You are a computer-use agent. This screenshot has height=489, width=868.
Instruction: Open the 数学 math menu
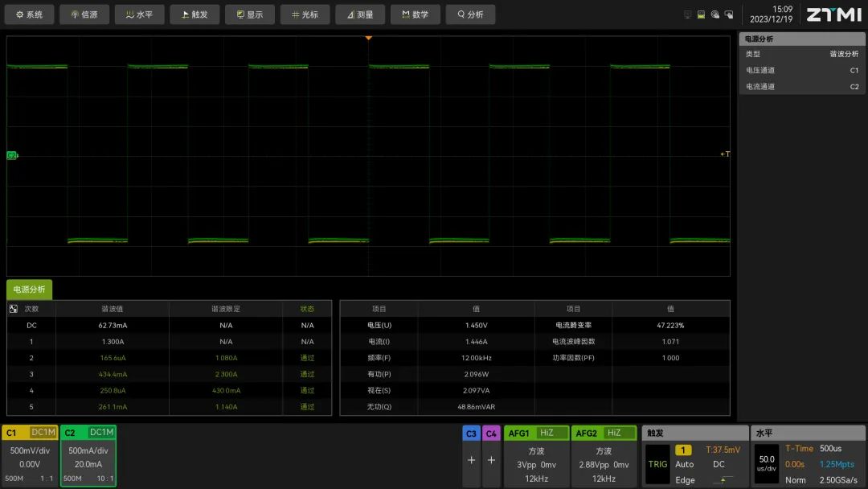pos(416,14)
